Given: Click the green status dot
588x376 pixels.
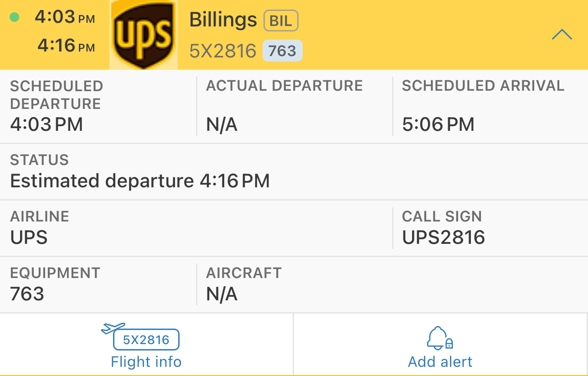Looking at the screenshot, I should click(x=15, y=18).
